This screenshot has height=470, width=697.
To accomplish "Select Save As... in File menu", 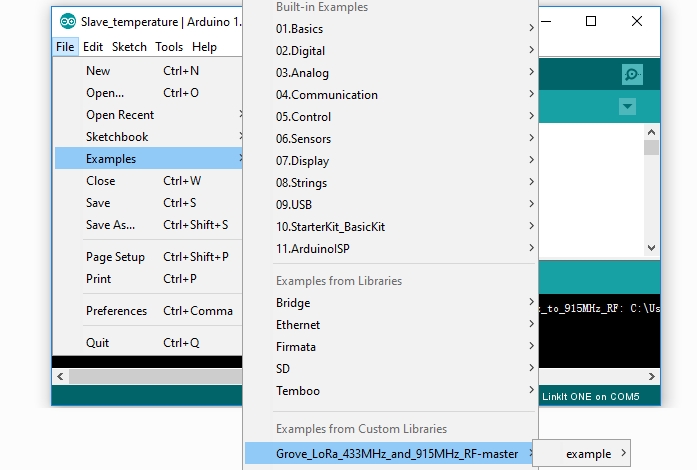I will (x=110, y=225).
